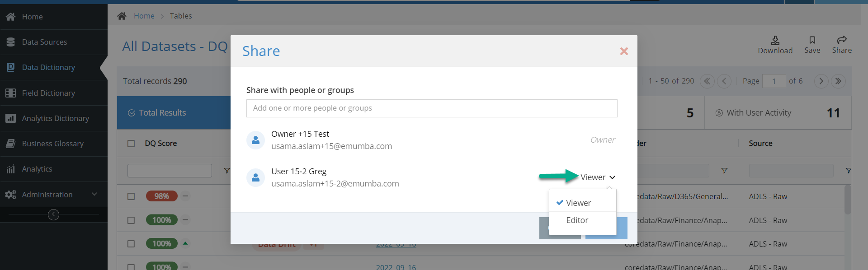Open Home from the sidebar
This screenshot has height=270, width=868.
[53, 17]
